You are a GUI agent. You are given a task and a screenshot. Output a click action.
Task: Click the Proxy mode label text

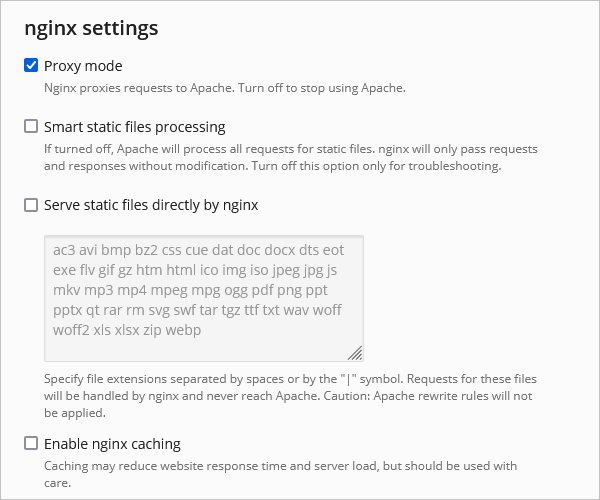[83, 66]
